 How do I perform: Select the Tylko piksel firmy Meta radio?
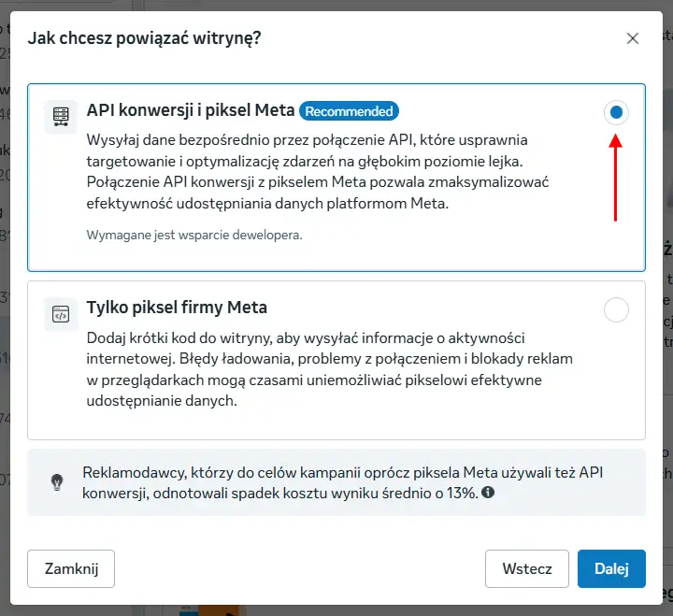pyautogui.click(x=616, y=309)
